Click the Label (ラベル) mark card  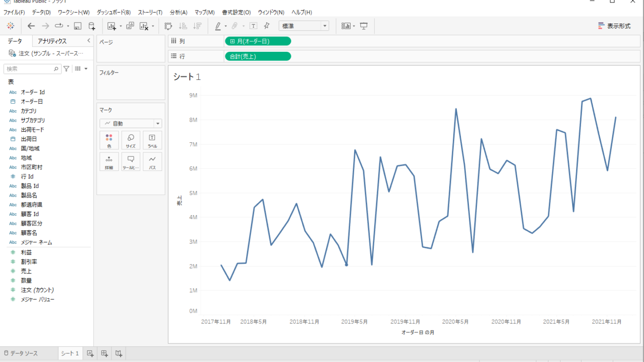[x=152, y=140]
